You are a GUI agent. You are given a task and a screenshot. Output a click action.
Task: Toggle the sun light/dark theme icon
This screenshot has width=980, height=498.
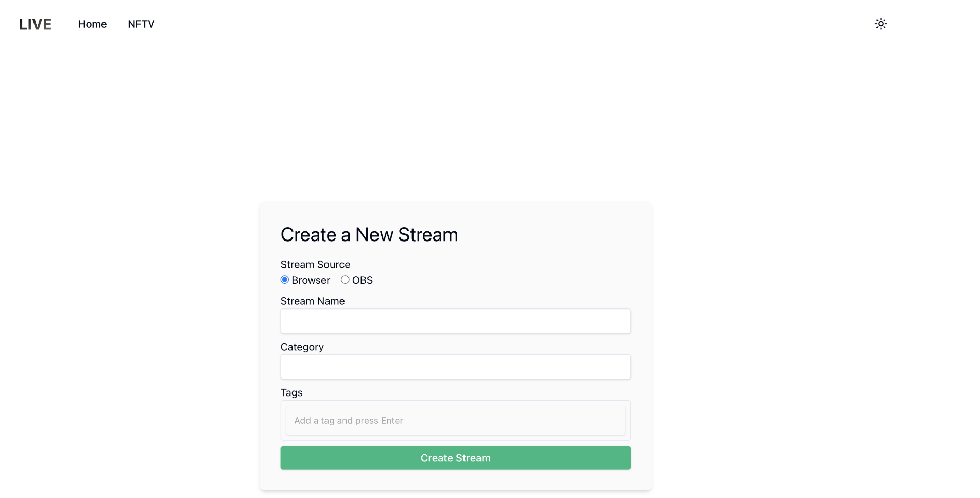tap(881, 24)
